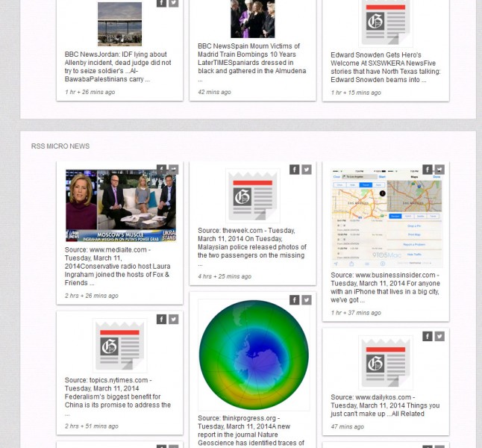
Task: Click the newspaper placeholder above theweek.com story
Action: pos(253,196)
